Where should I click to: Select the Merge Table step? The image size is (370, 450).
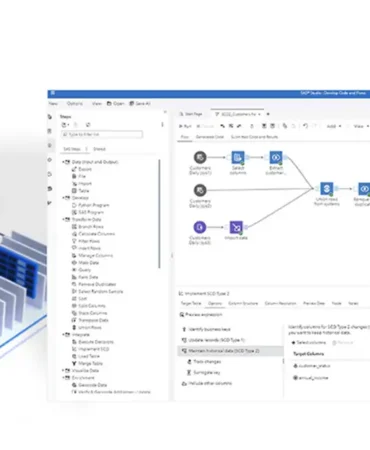(x=87, y=364)
